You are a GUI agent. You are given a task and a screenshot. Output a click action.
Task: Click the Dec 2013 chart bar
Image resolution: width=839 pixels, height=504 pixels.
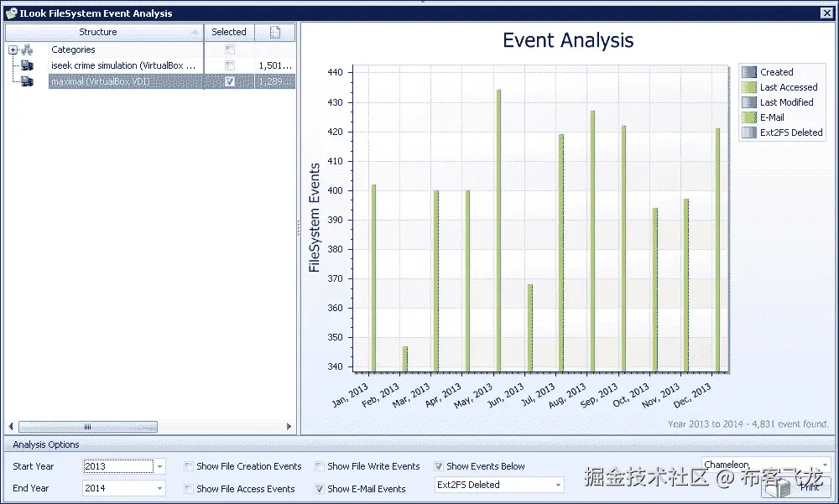tap(717, 250)
